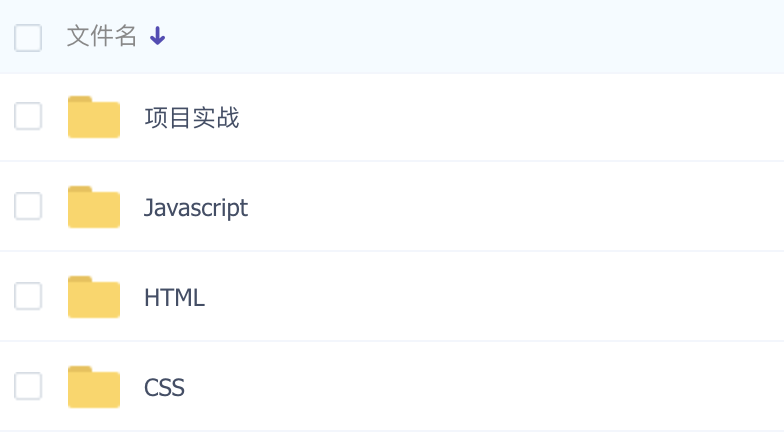Click the Javascript folder icon

point(94,207)
